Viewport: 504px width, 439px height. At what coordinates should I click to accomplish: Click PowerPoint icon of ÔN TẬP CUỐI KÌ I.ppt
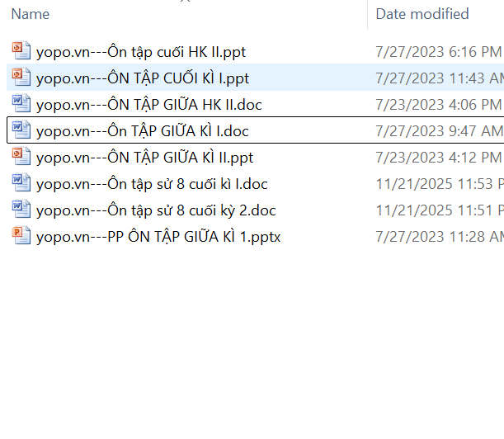(x=21, y=78)
